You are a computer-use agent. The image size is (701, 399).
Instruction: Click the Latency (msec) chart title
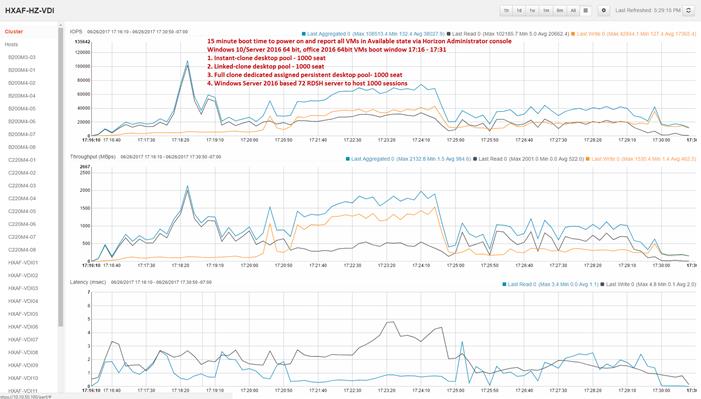click(x=88, y=282)
